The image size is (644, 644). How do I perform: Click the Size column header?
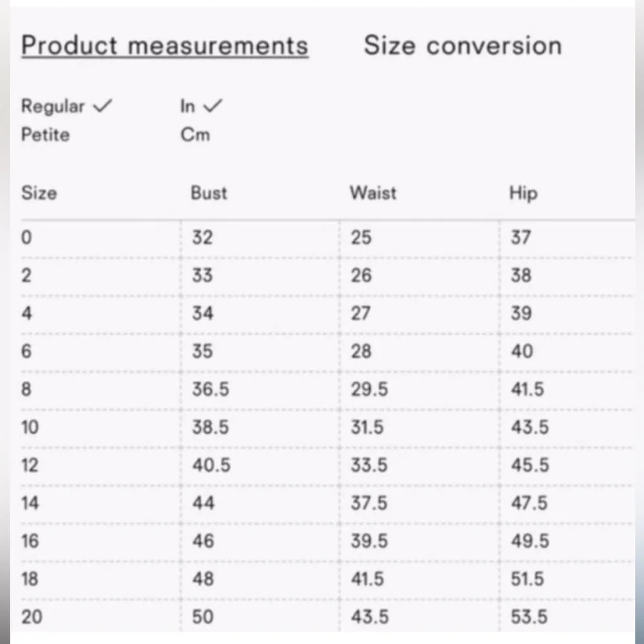(x=39, y=193)
